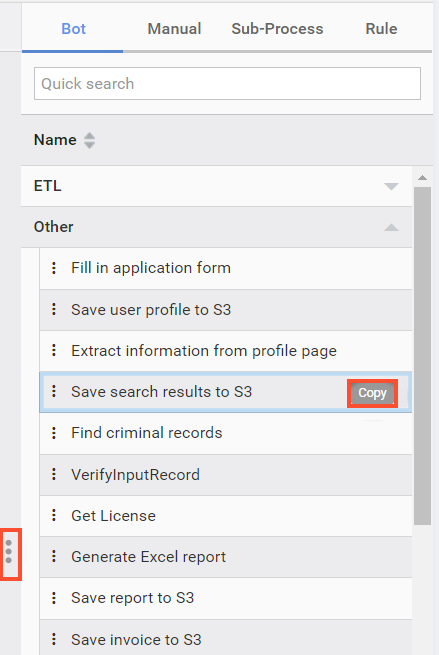
Task: Open the Sub-Process tab
Action: [277, 28]
